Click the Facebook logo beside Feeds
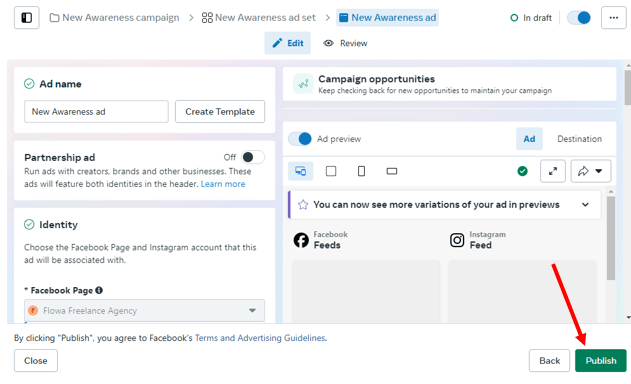The image size is (631, 384). click(301, 240)
